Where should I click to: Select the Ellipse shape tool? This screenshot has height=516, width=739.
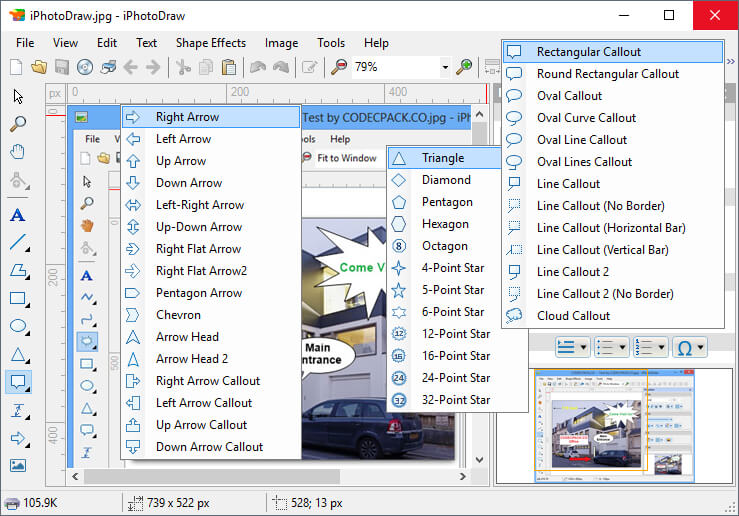pos(18,326)
